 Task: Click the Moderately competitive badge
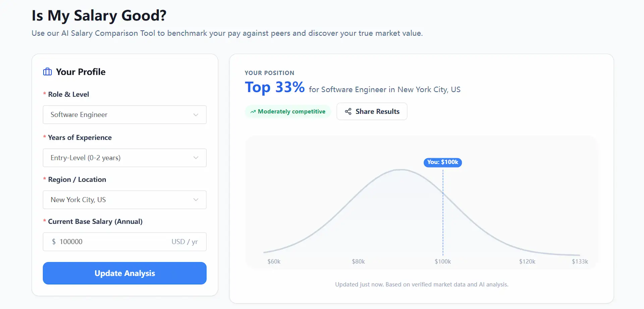287,111
